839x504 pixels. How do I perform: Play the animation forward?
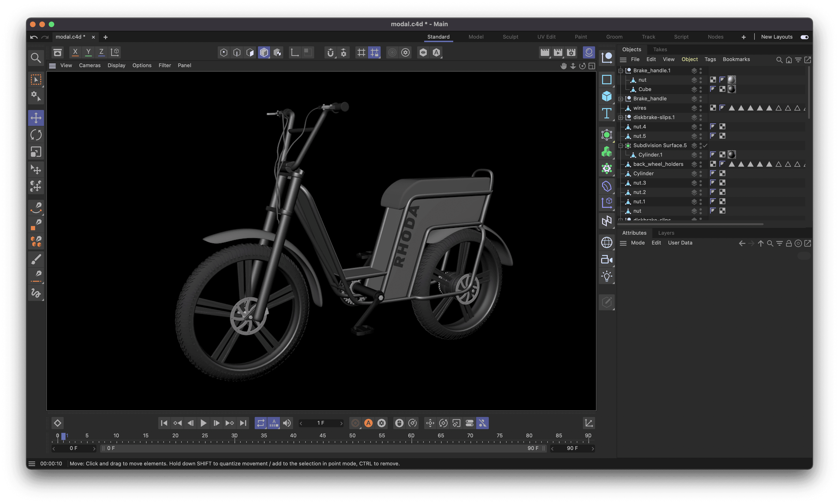tap(203, 423)
